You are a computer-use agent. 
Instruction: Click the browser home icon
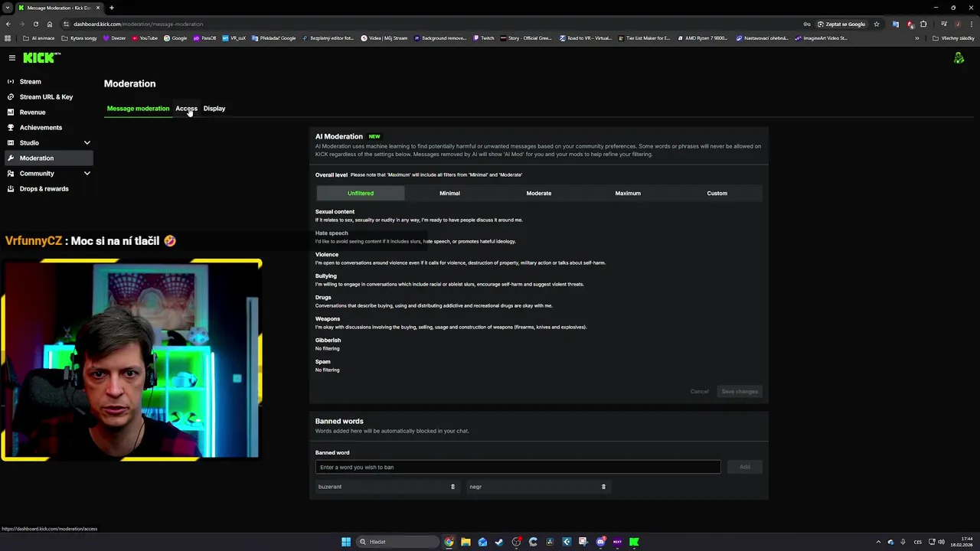[x=49, y=24]
